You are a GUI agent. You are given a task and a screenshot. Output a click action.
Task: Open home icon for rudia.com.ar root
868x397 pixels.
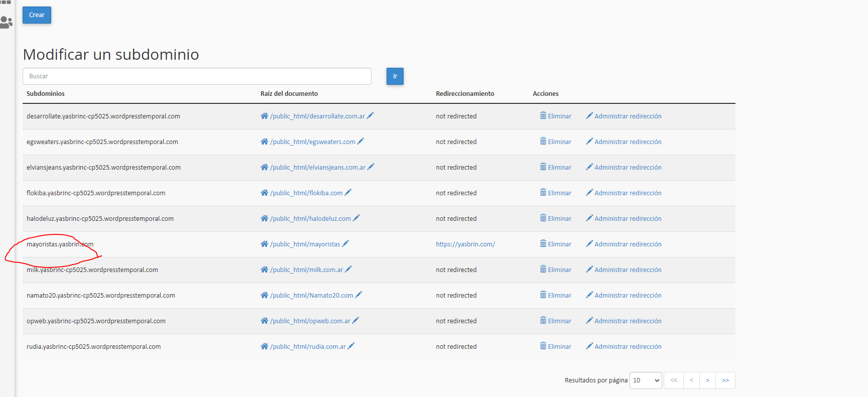[265, 346]
